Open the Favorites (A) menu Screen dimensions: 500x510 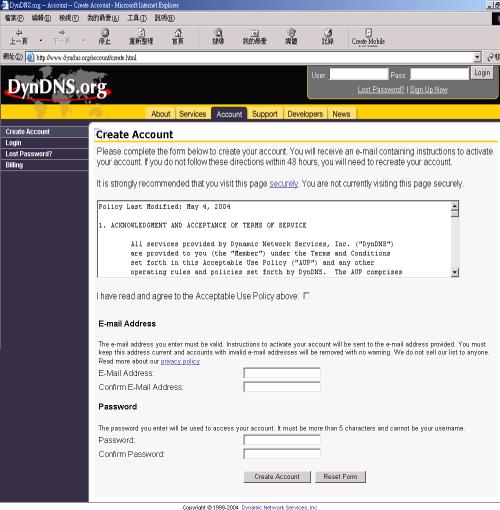point(103,18)
